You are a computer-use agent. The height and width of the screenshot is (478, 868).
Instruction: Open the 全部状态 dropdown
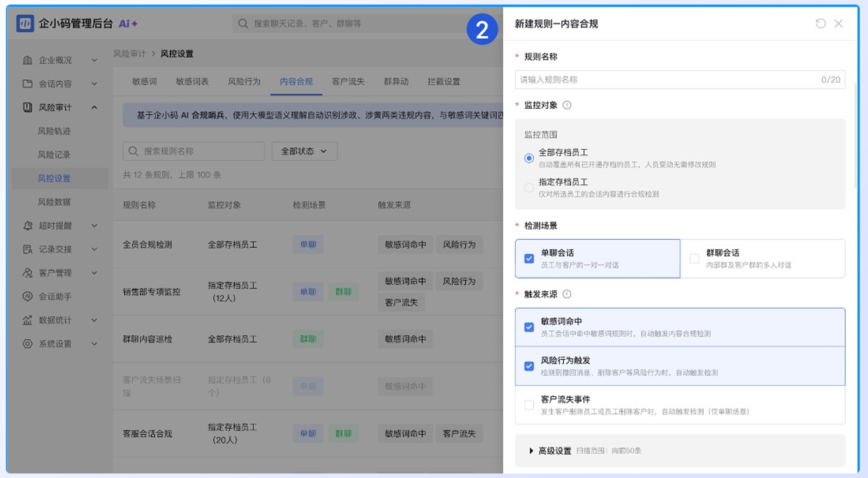point(304,151)
